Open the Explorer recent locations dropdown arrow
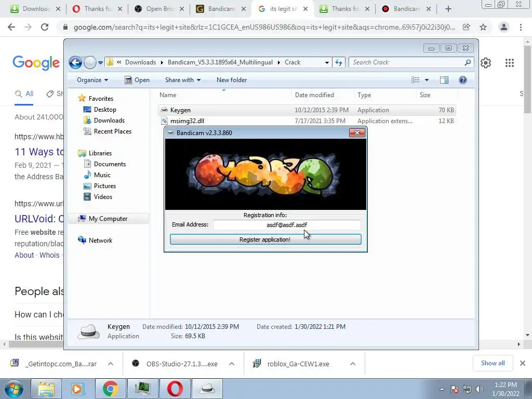The image size is (532, 399). (x=100, y=63)
